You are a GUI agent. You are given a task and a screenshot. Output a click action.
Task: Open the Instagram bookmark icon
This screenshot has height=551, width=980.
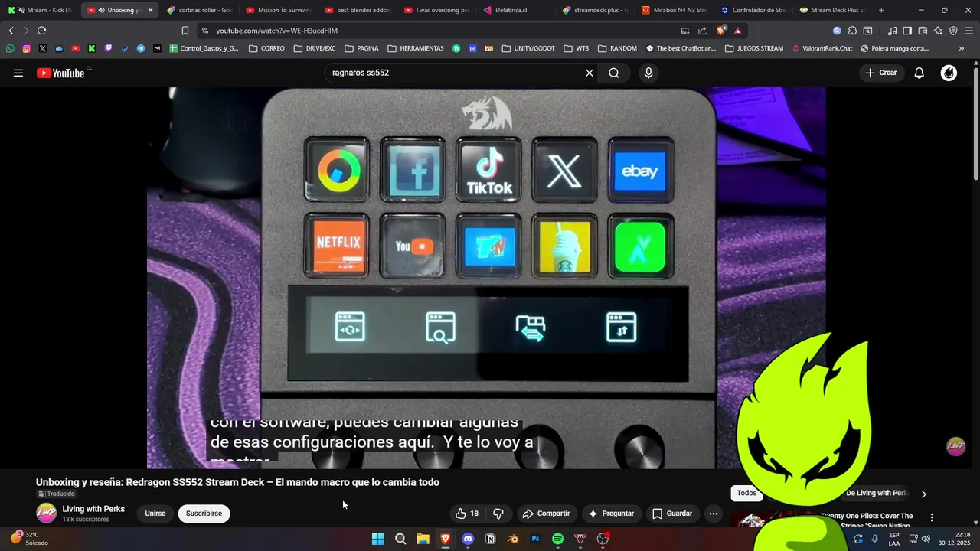point(26,48)
